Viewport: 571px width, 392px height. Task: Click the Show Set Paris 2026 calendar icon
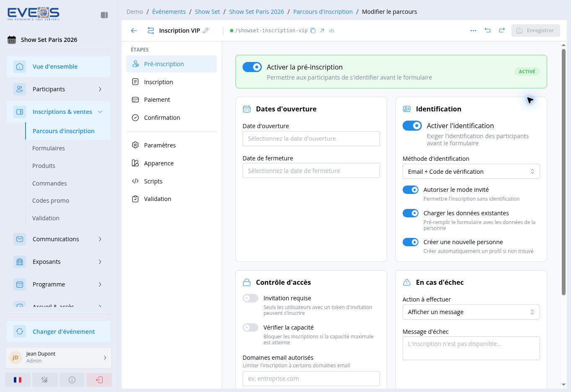point(12,40)
